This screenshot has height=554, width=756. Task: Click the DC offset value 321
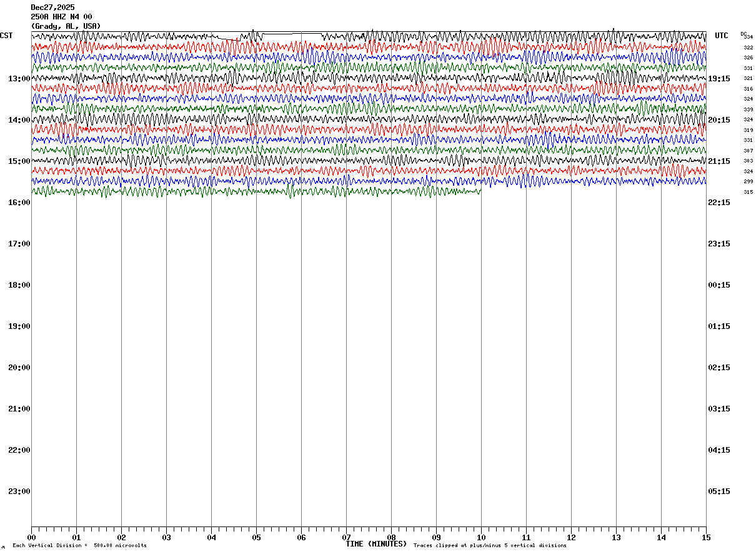(749, 79)
